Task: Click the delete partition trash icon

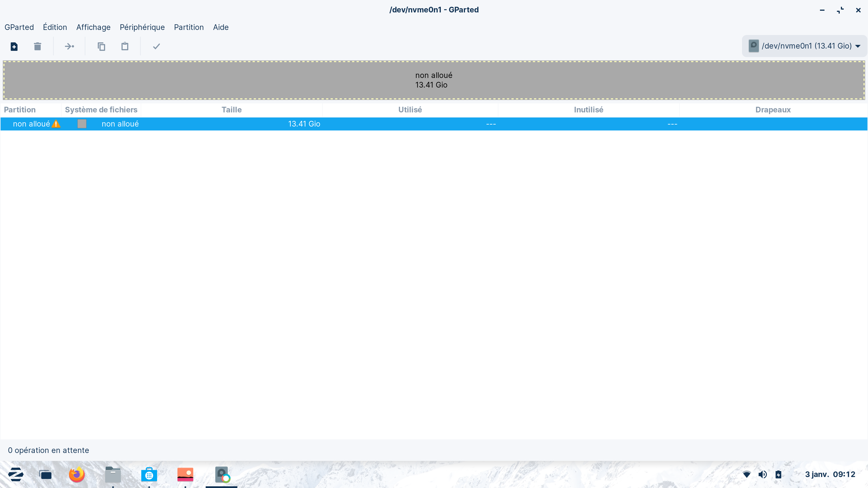Action: click(x=37, y=47)
